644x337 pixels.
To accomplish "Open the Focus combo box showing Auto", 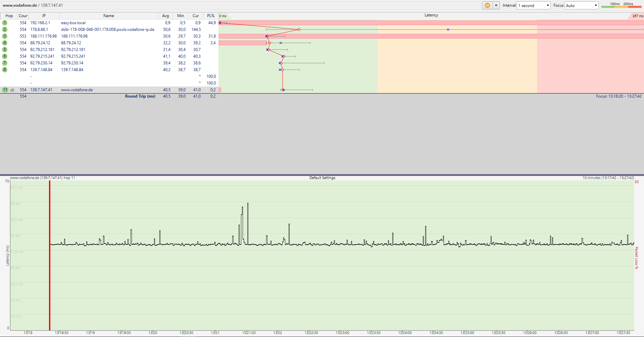I will (x=582, y=5).
